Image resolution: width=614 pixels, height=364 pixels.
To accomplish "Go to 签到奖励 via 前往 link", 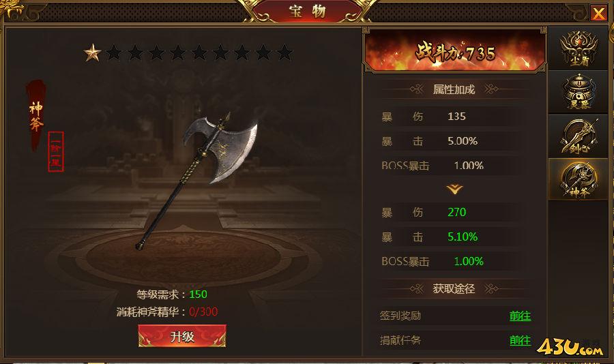I will 520,316.
